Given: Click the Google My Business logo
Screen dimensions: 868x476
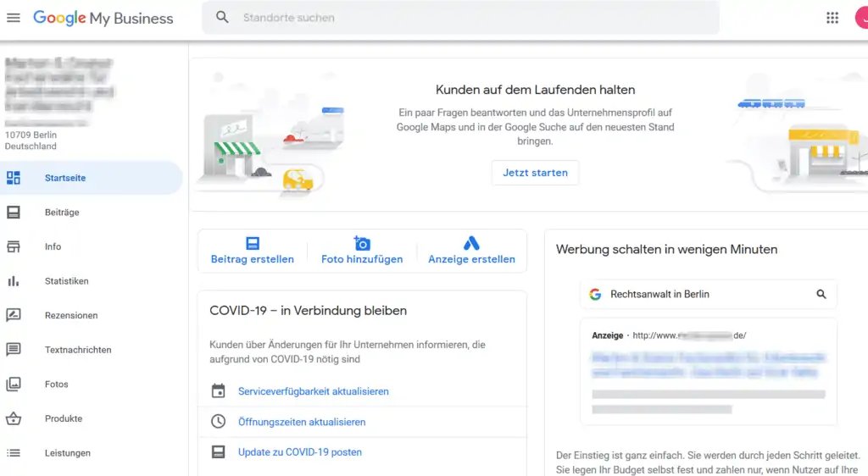Looking at the screenshot, I should point(103,19).
